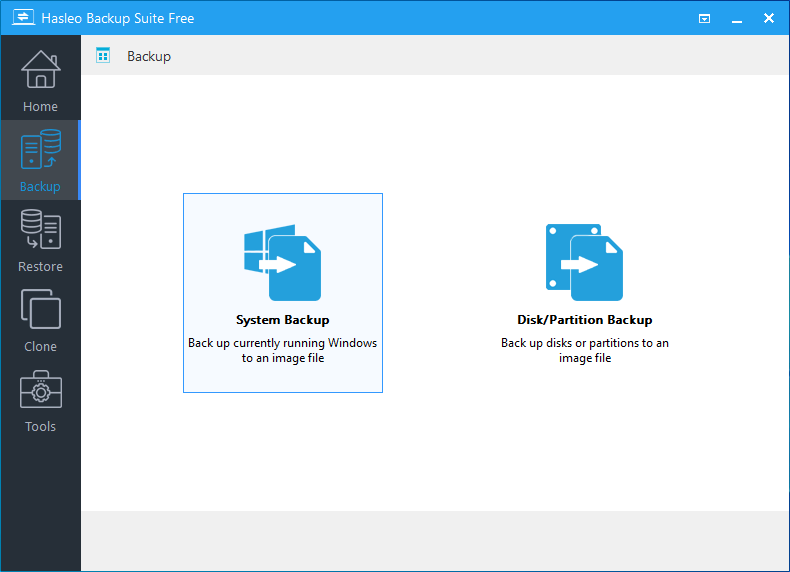Minimize the Hasleo Backup Suite window
The height and width of the screenshot is (572, 790).
click(x=736, y=18)
